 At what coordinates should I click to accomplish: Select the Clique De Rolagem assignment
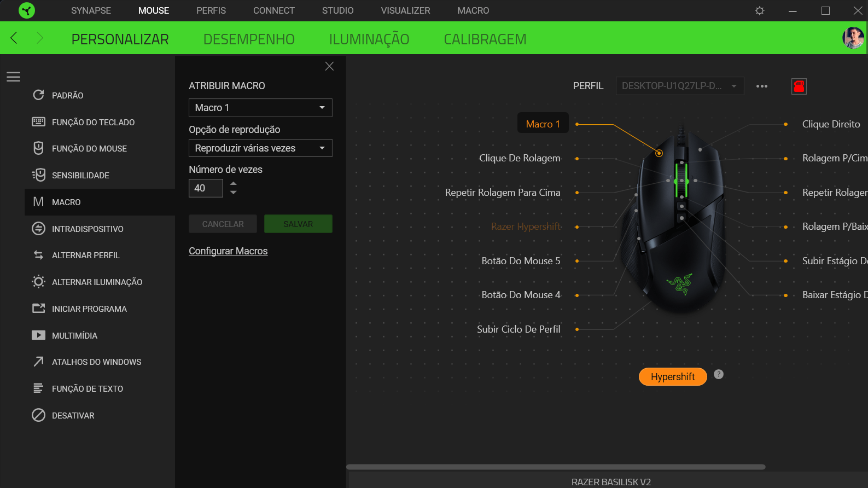point(520,158)
